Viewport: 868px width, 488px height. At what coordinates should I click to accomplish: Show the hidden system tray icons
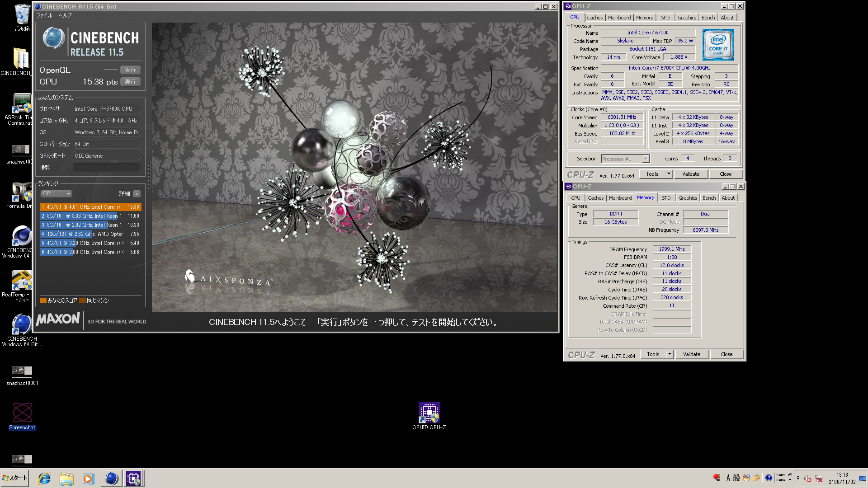click(x=798, y=478)
